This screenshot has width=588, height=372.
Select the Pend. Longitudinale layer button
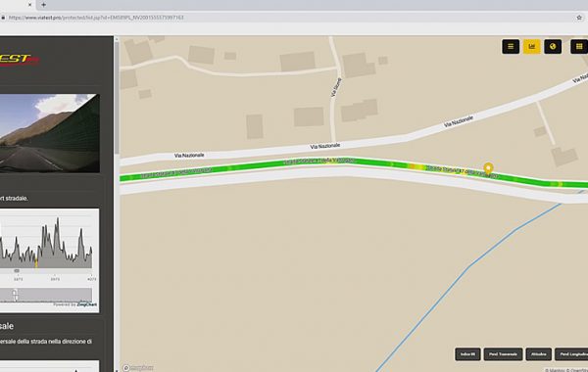(571, 354)
